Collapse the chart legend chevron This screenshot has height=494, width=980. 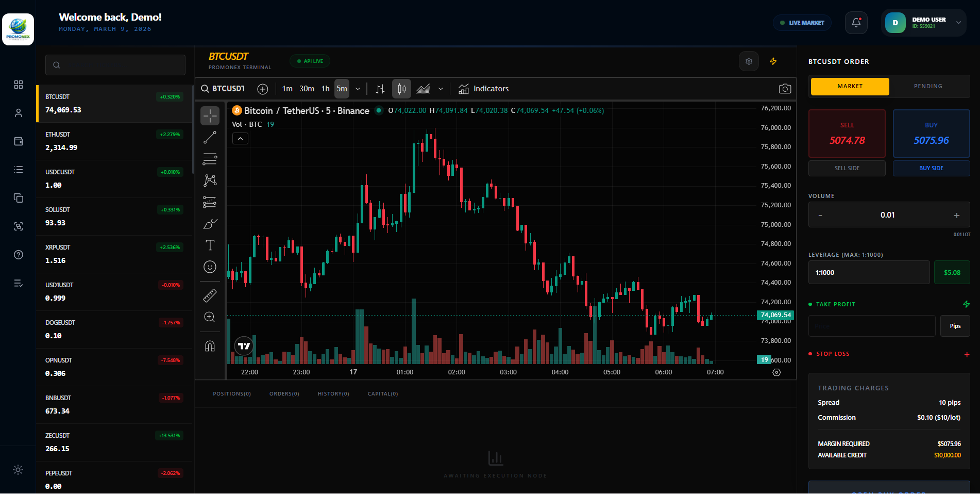(240, 139)
